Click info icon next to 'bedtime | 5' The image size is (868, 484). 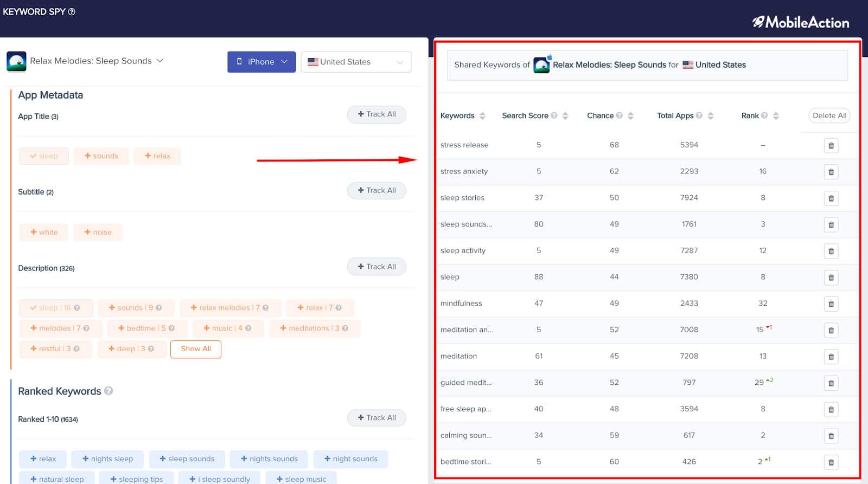point(171,328)
